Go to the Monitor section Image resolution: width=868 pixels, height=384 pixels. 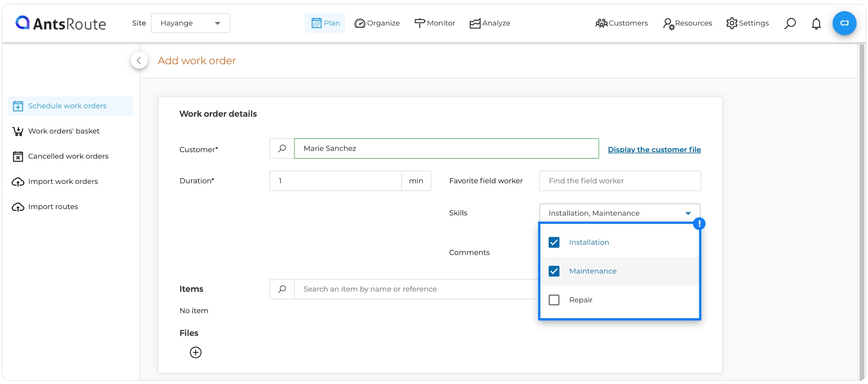[435, 23]
